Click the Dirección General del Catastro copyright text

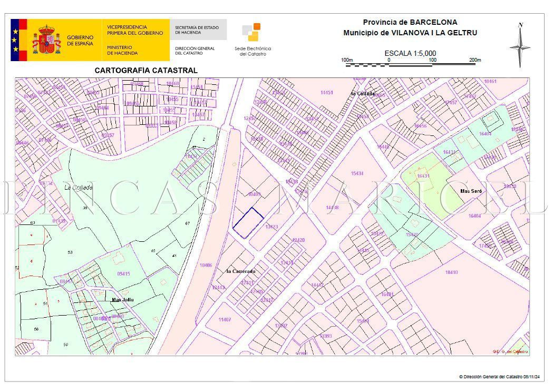pyautogui.click(x=499, y=377)
